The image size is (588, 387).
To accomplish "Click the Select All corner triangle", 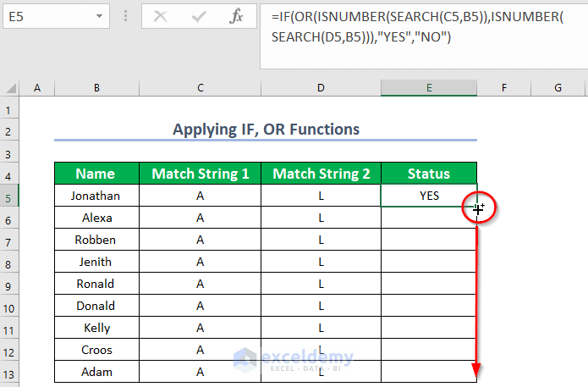I will 10,88.
